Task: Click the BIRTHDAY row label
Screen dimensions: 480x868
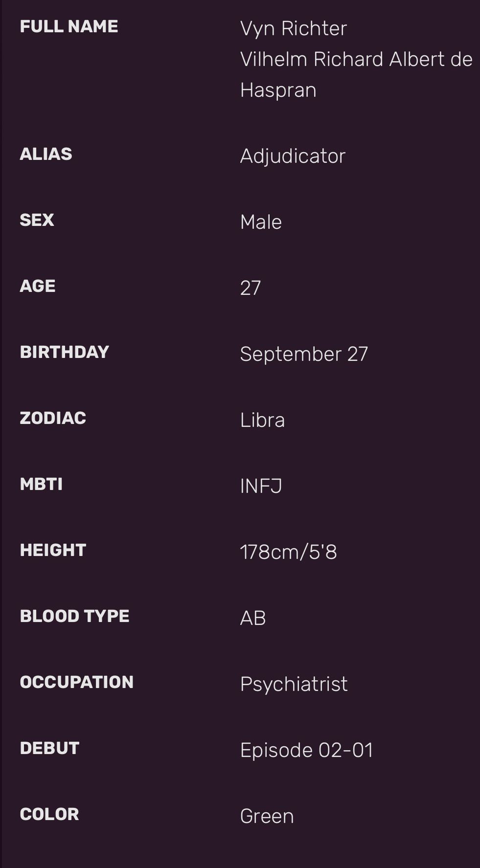Action: pyautogui.click(x=65, y=352)
